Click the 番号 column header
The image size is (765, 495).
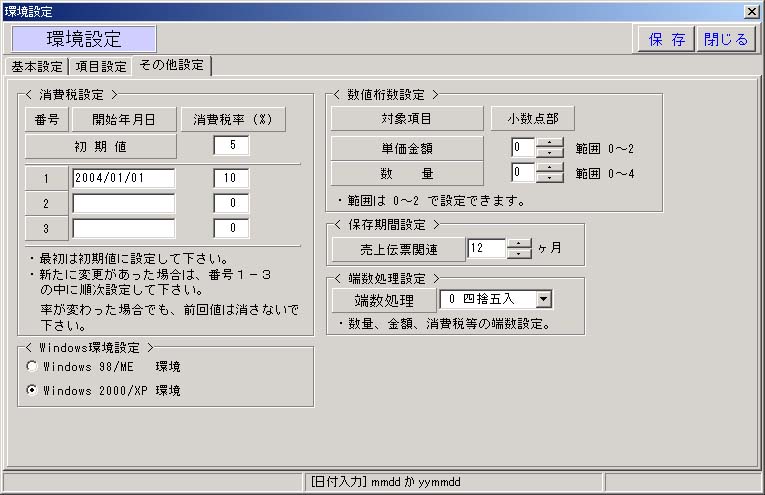click(x=47, y=119)
